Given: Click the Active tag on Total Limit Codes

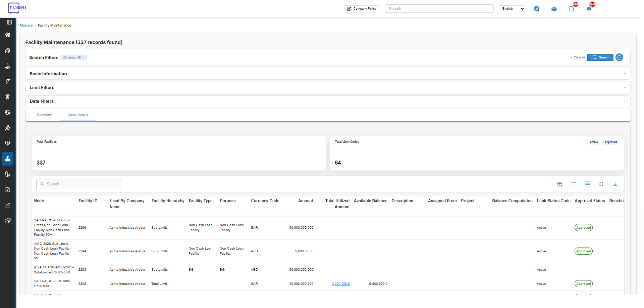Looking at the screenshot, I should tap(594, 142).
